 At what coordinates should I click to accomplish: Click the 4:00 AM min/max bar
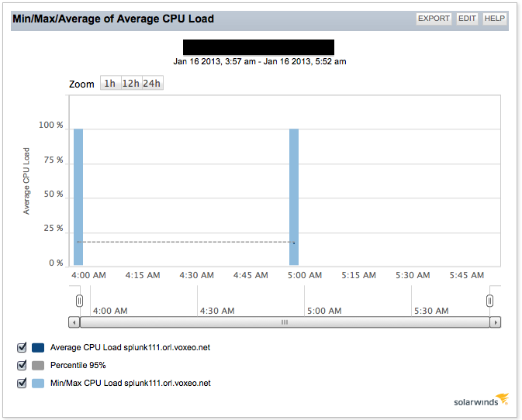point(78,197)
